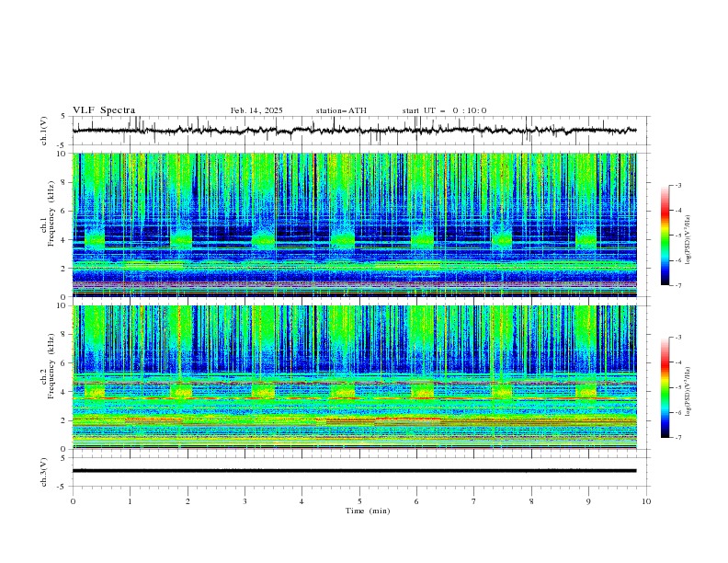Click the ch.3 flat black waveform trace

click(354, 471)
